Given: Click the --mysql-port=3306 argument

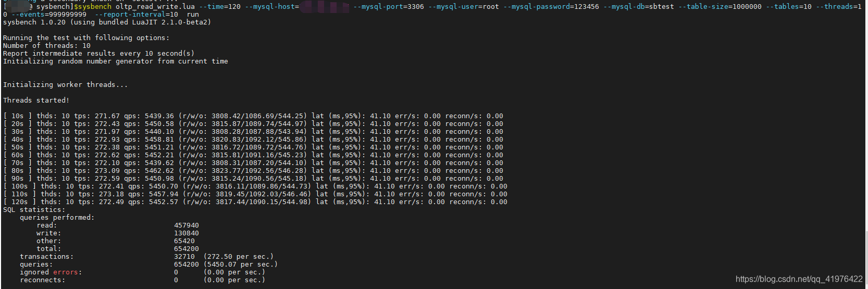Looking at the screenshot, I should (389, 7).
